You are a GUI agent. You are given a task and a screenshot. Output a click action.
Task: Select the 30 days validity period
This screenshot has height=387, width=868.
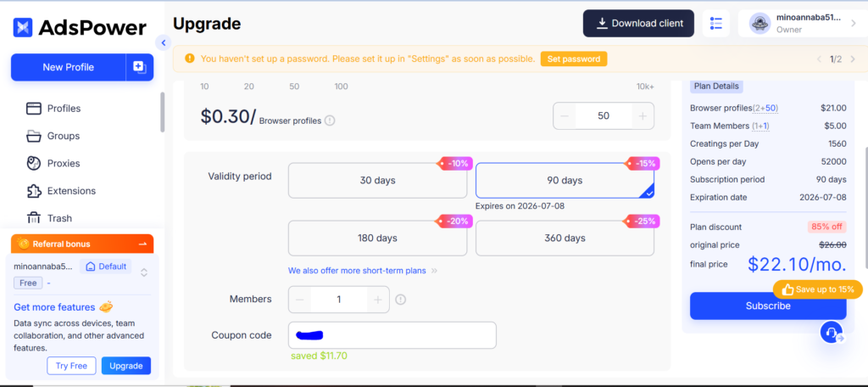377,180
